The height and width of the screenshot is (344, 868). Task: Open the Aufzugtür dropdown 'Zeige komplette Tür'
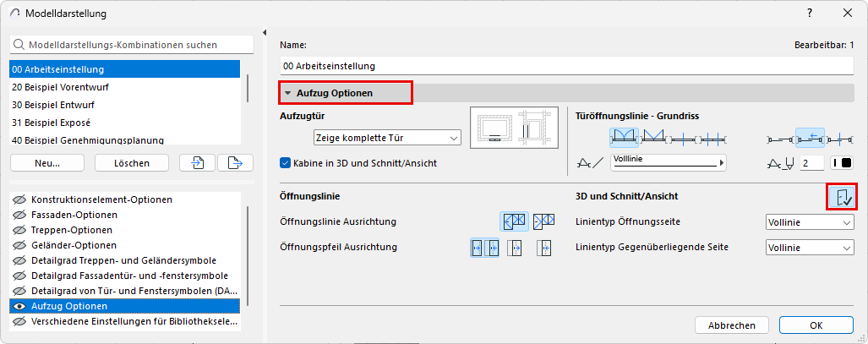(x=386, y=138)
